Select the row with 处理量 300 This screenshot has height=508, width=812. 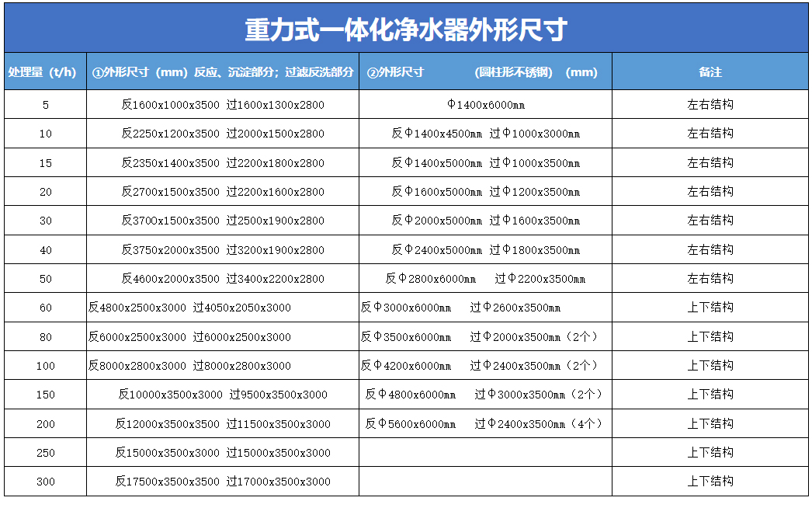coord(44,481)
